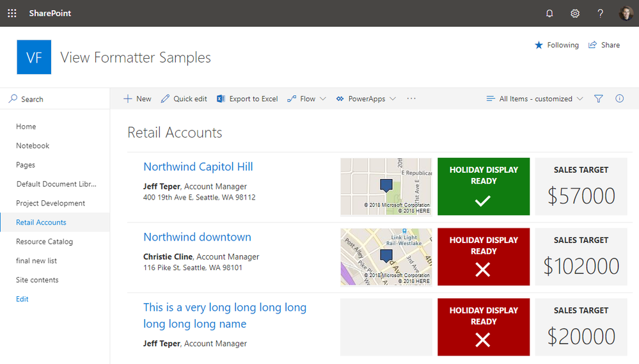Click the Excel export icon
The image size is (639, 364).
pyautogui.click(x=221, y=99)
